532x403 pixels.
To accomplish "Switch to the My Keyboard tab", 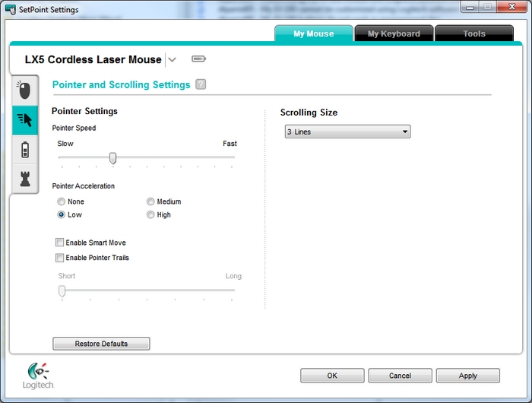I will click(394, 33).
